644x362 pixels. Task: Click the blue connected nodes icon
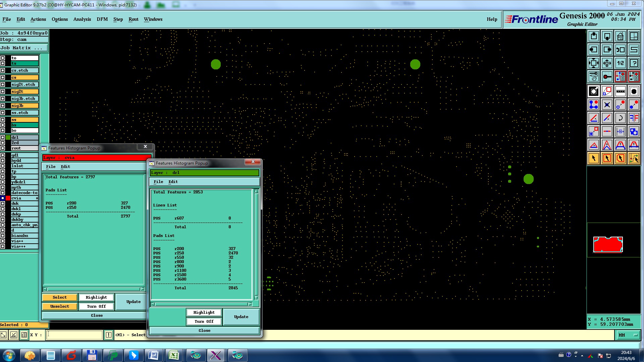tap(594, 105)
